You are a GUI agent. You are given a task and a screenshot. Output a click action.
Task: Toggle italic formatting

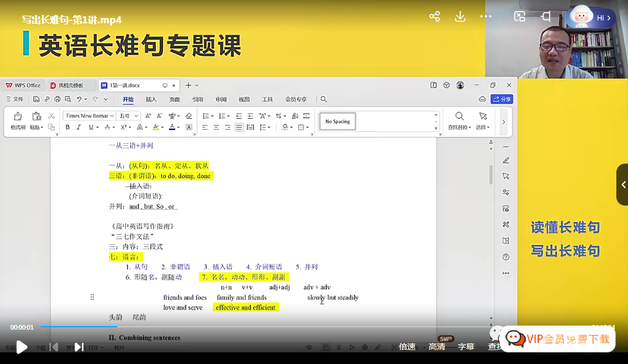pyautogui.click(x=79, y=128)
